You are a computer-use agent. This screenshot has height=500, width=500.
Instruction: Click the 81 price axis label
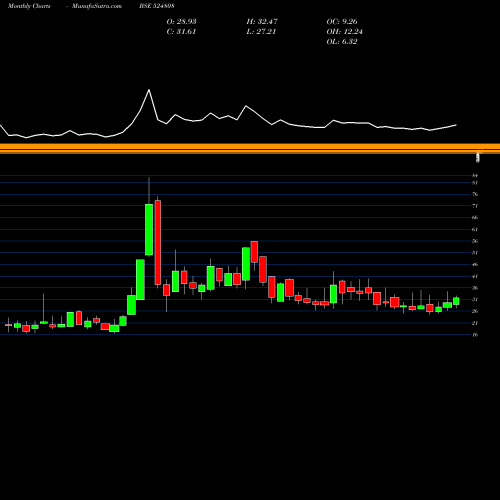point(475,183)
